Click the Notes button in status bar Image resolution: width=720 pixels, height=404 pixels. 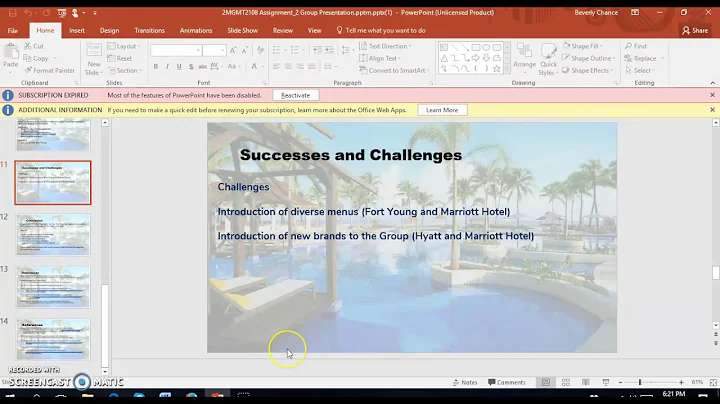tap(465, 382)
